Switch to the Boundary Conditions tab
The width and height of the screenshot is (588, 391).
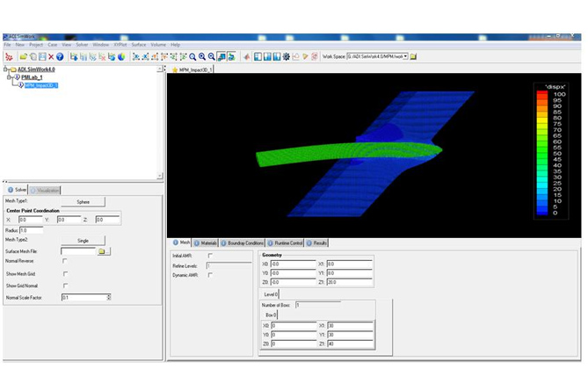243,243
